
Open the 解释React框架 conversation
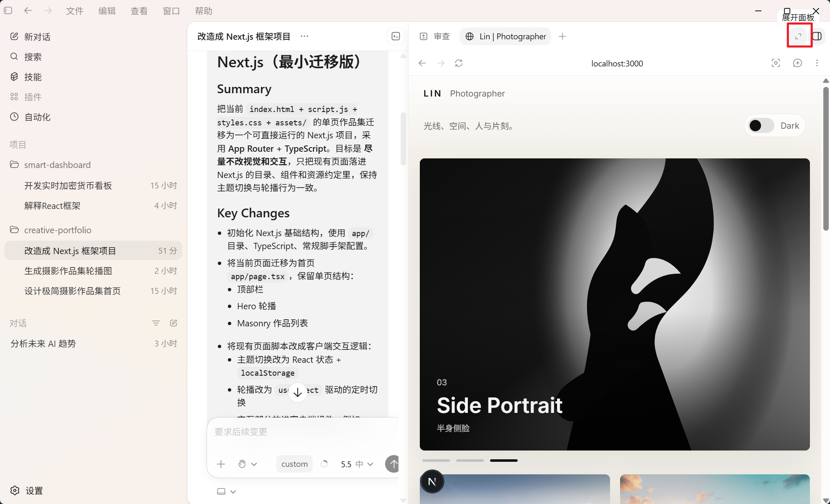pos(93,206)
